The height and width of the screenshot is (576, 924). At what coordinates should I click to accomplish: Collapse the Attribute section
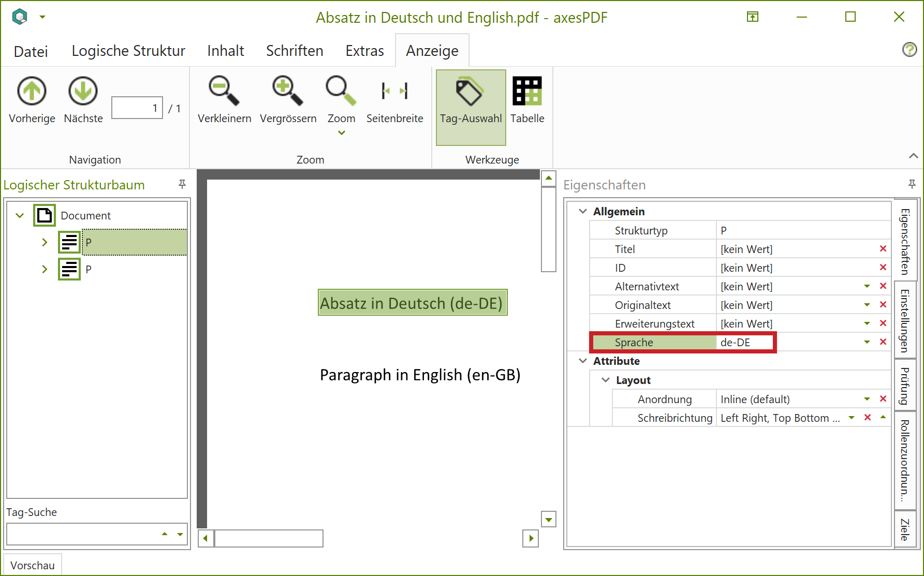tap(583, 361)
